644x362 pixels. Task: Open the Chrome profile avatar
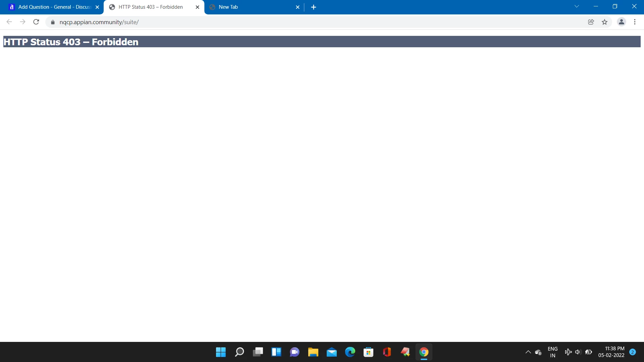pos(622,22)
